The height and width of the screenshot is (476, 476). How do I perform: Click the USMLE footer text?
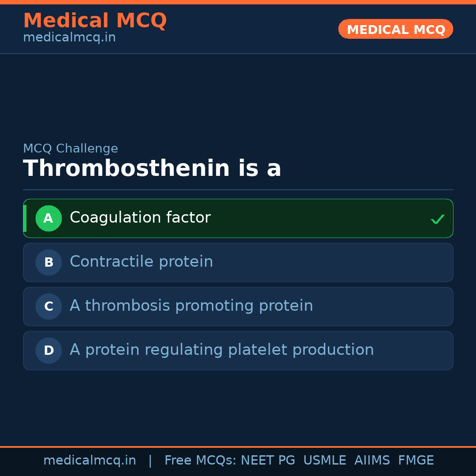click(x=324, y=461)
